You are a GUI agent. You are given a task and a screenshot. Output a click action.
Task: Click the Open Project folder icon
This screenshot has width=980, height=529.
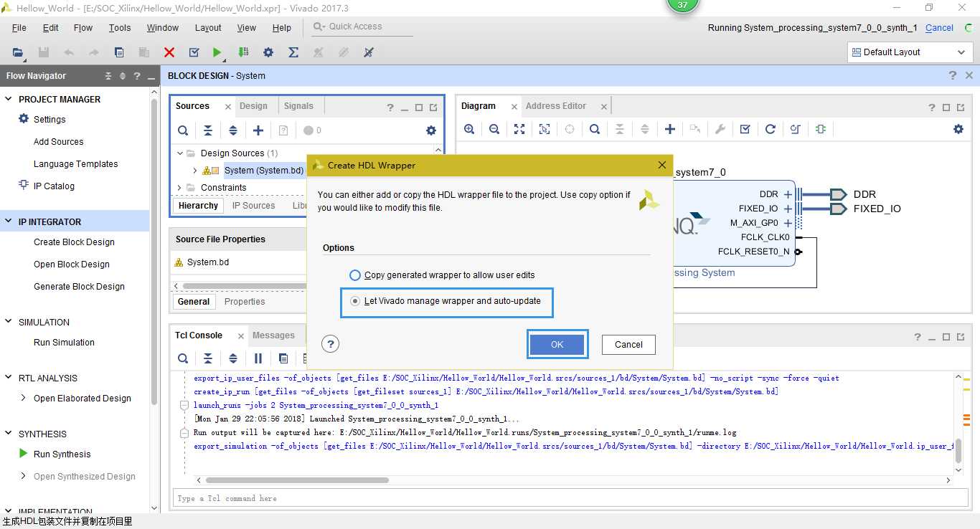point(18,52)
